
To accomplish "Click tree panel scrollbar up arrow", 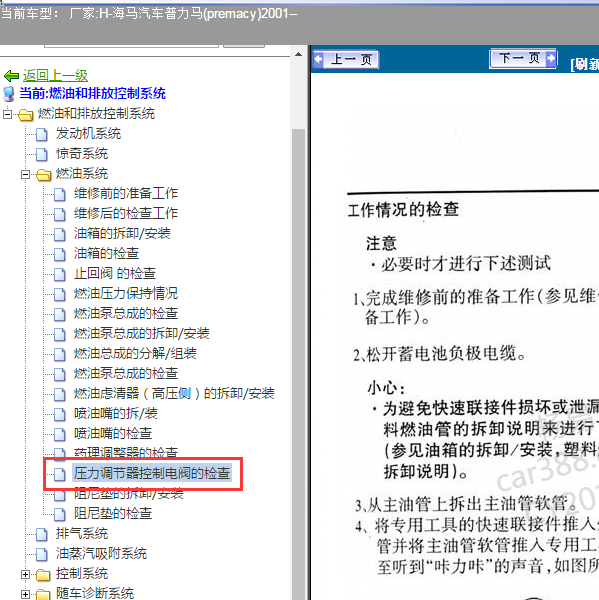I will click(x=299, y=54).
